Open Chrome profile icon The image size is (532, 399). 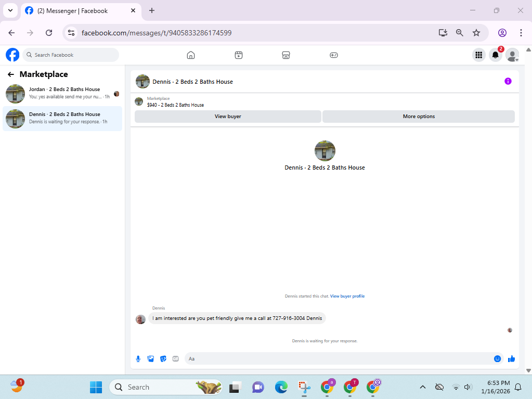[502, 33]
